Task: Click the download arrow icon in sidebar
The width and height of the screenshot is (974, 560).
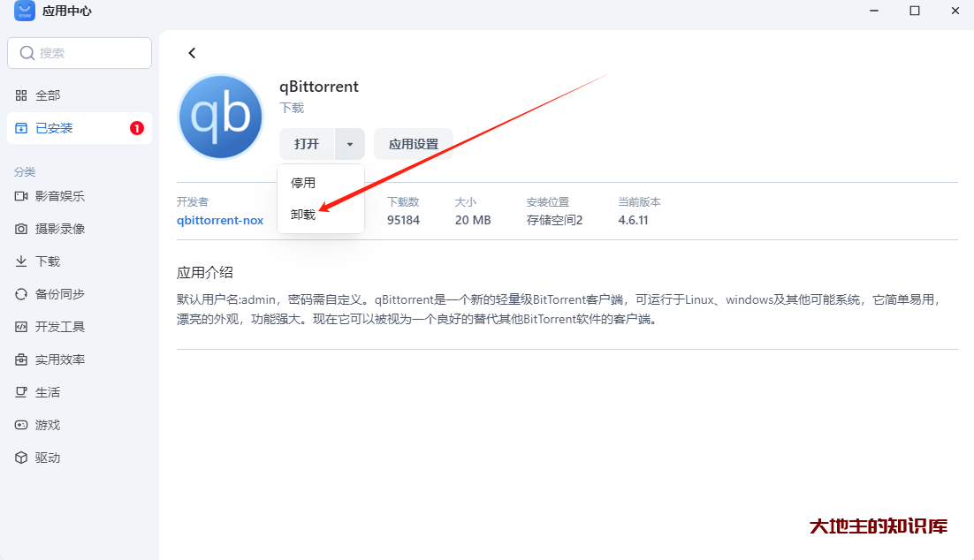Action: point(21,261)
